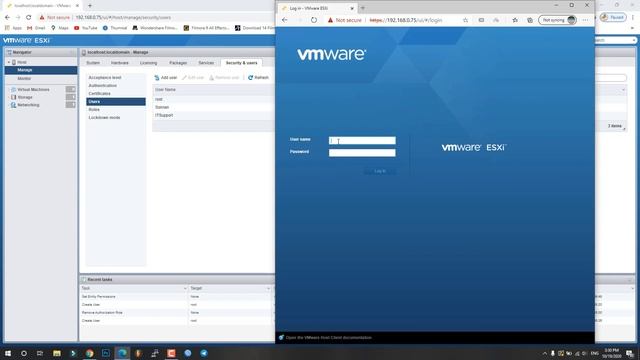Open the Target column dropdown in Recent tasks
This screenshot has height=360, width=640.
268,289
